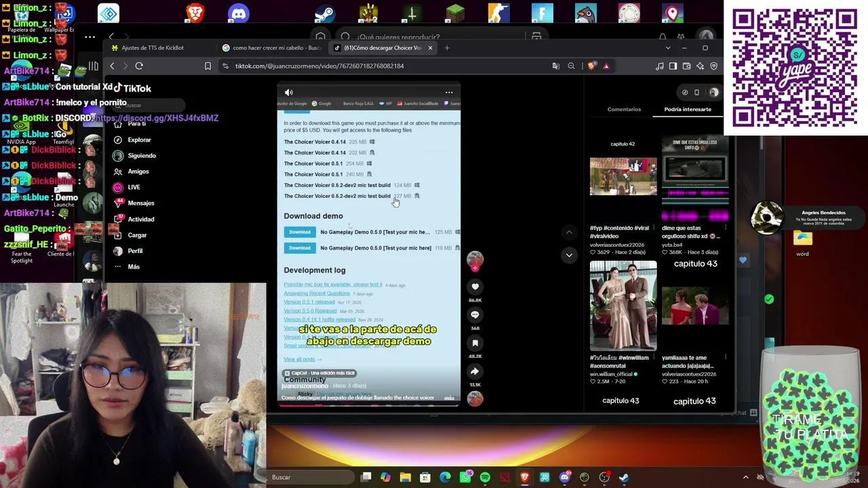
Task: Select Cargar to upload a video
Action: pyautogui.click(x=130, y=235)
